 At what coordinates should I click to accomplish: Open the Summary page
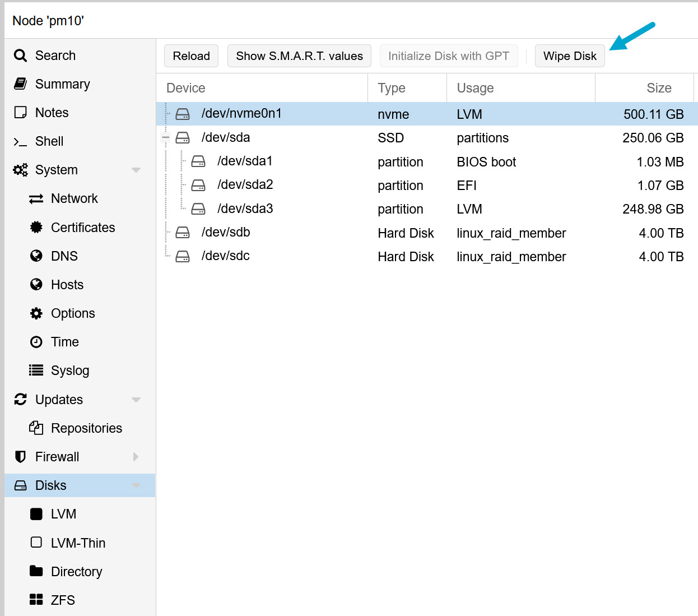(62, 84)
